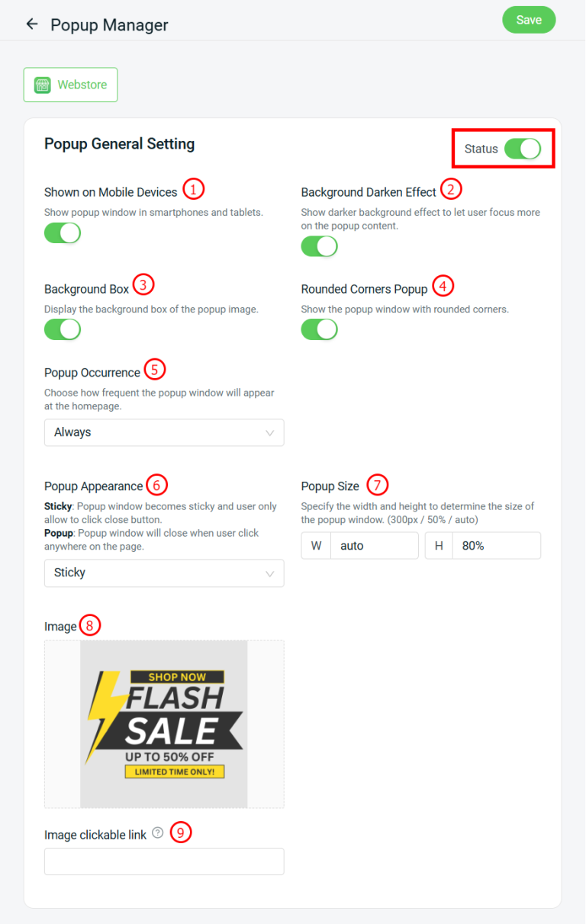This screenshot has width=586, height=924.
Task: Click the width field showing auto
Action: pos(374,545)
